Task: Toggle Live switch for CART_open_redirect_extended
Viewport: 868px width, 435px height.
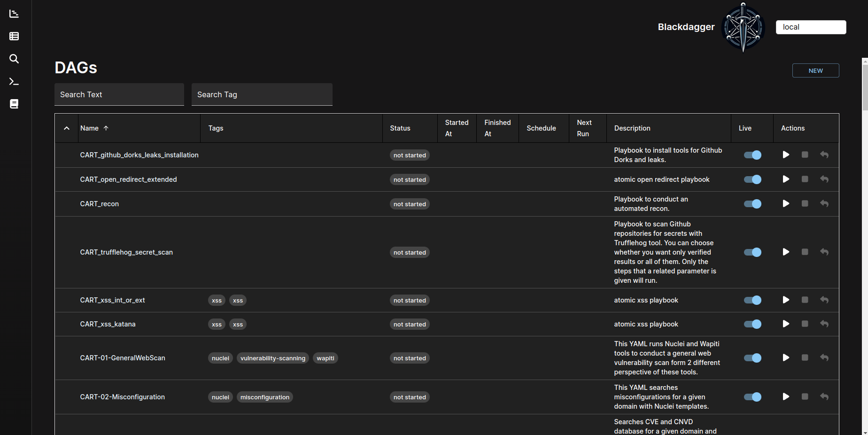Action: pyautogui.click(x=752, y=179)
